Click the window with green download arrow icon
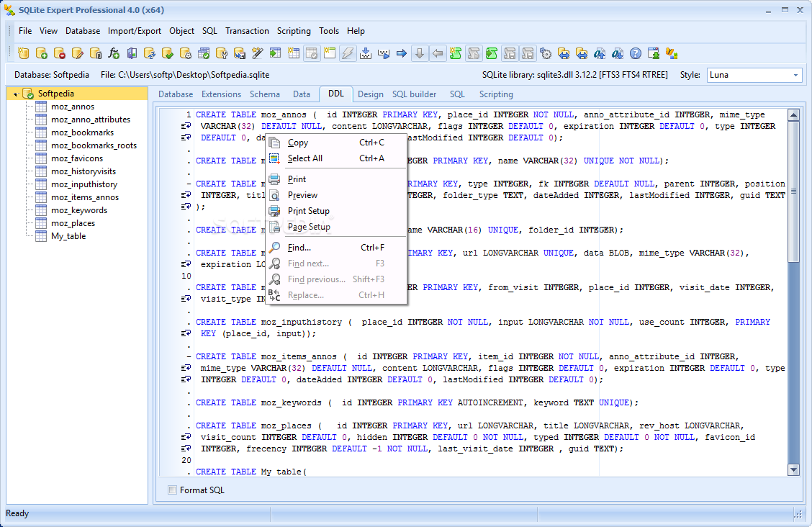The width and height of the screenshot is (812, 527). (x=654, y=53)
